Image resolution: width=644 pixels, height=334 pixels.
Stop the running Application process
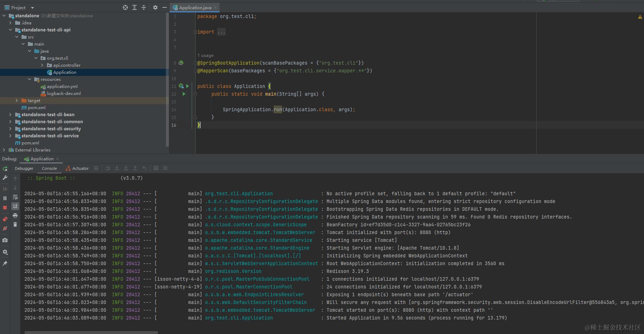pyautogui.click(x=5, y=208)
